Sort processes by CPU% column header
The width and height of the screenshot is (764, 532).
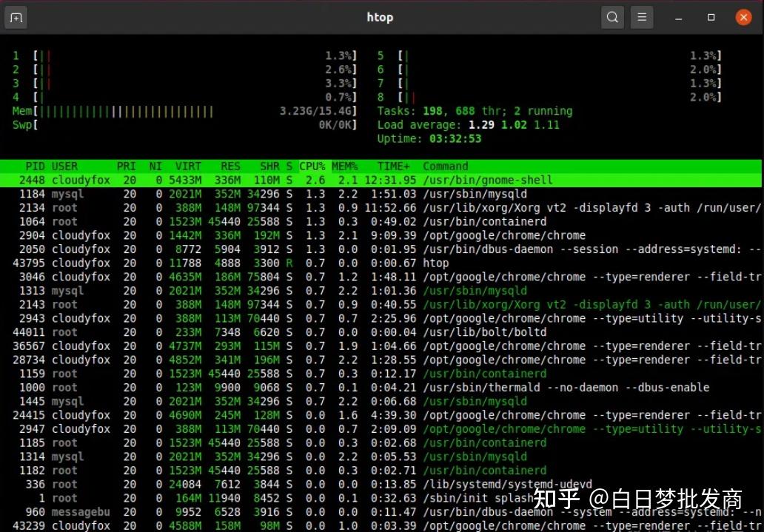[312, 166]
